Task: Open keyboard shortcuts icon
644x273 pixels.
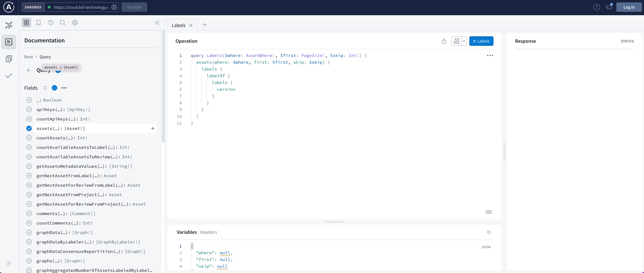Action: click(x=489, y=212)
